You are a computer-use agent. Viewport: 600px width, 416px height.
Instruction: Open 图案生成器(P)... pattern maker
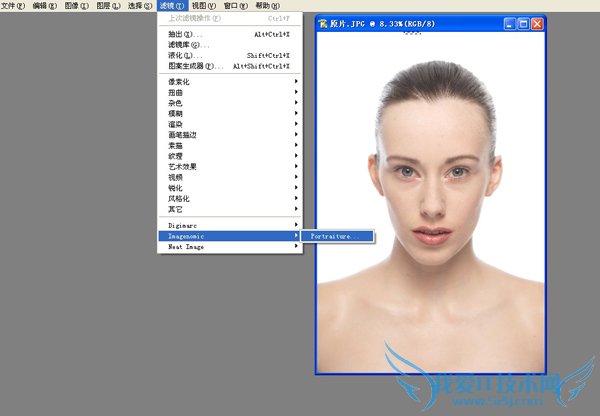tap(230, 66)
